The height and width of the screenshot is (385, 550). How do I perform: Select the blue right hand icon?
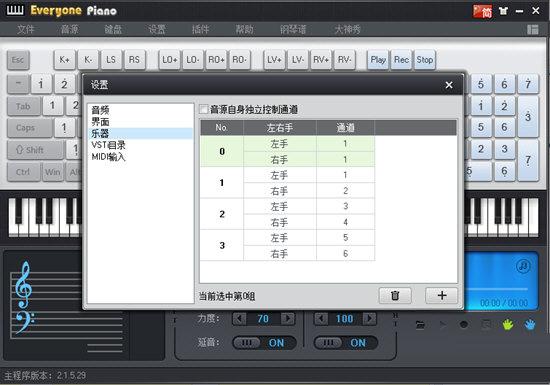[530, 325]
